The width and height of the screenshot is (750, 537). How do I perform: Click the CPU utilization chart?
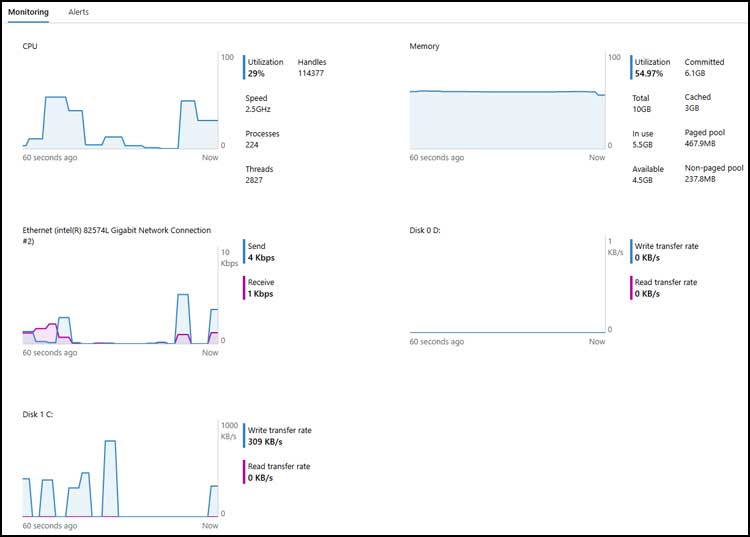click(121, 101)
